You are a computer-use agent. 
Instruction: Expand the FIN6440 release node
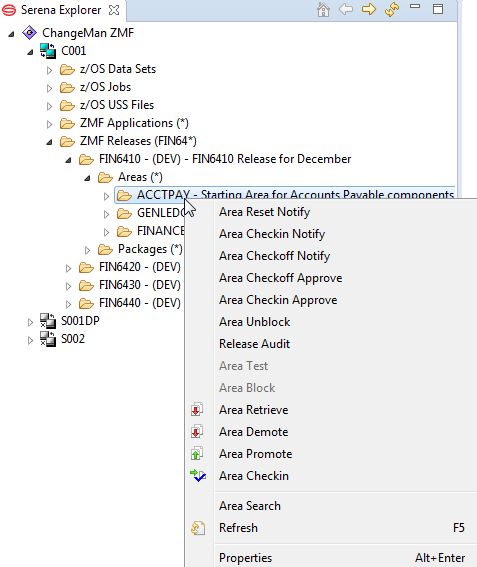pyautogui.click(x=68, y=304)
